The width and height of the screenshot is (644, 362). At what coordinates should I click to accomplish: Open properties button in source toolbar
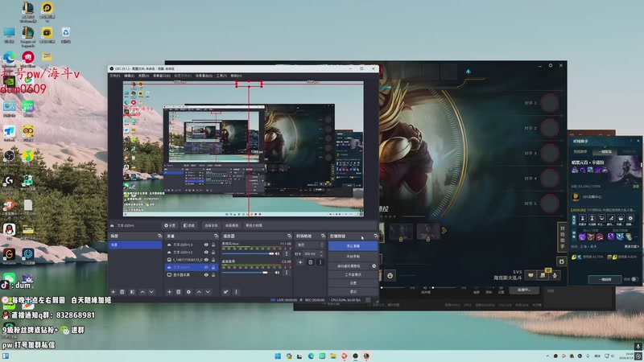tap(170, 225)
